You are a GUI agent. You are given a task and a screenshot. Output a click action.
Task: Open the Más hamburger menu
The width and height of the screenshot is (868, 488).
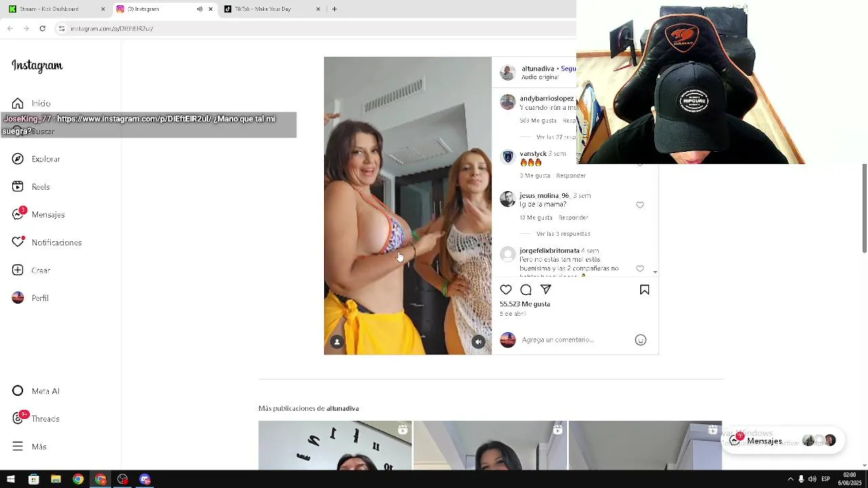pyautogui.click(x=30, y=446)
